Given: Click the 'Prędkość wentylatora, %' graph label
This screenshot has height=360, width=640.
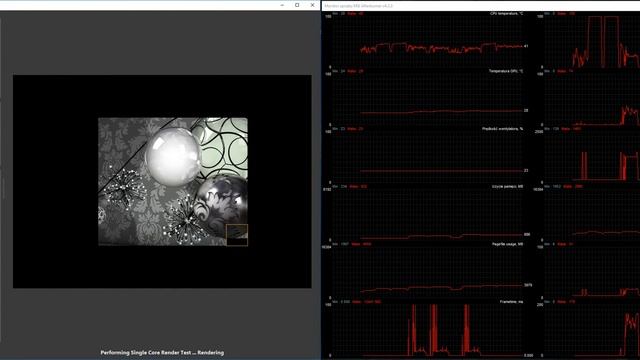Looking at the screenshot, I should (502, 129).
